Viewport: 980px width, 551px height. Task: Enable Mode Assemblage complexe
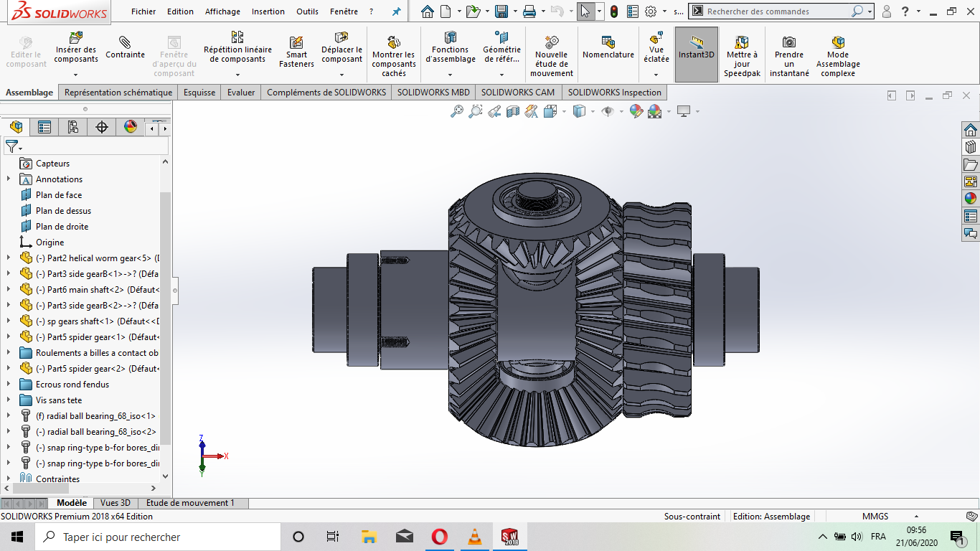(838, 56)
